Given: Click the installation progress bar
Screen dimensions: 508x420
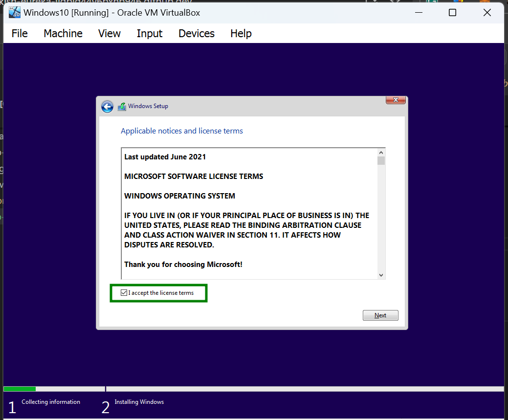Looking at the screenshot, I should pos(254,389).
